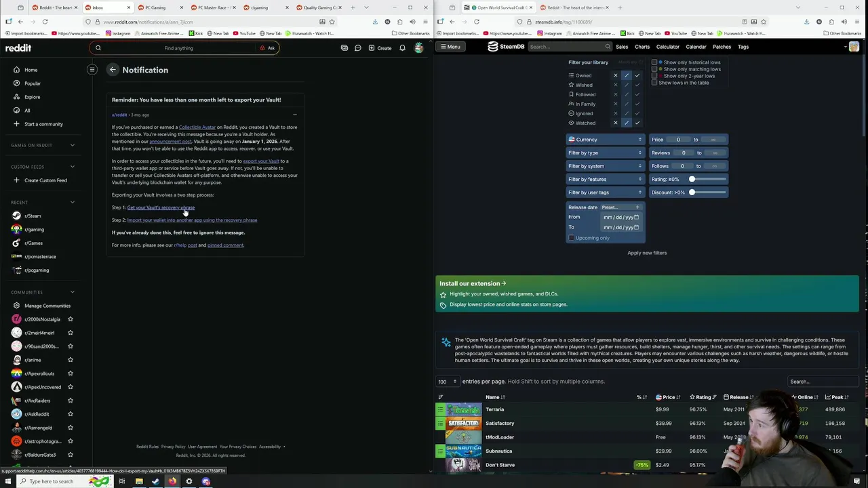Enable Show lows in the table
Screen dimensions: 868x488
click(654, 83)
